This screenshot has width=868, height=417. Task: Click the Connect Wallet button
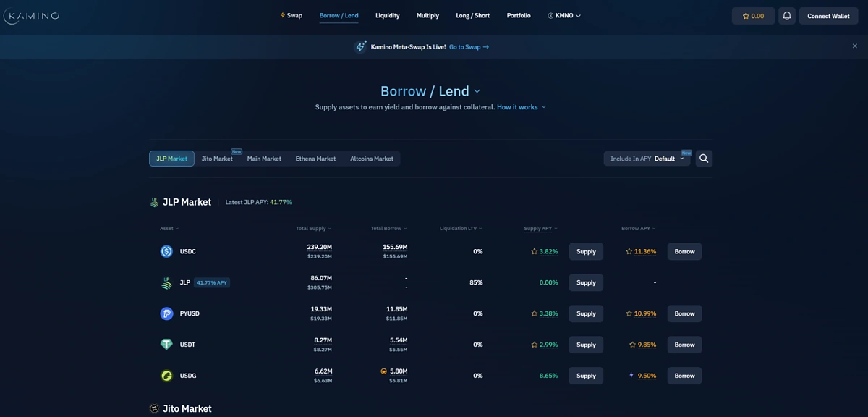coord(828,16)
